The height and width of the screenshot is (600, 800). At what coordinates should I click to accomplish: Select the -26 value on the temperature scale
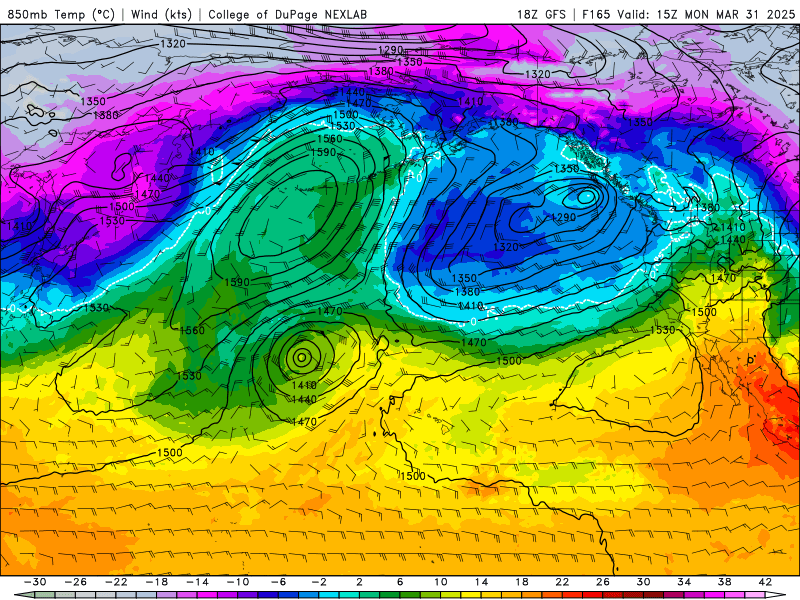click(76, 582)
